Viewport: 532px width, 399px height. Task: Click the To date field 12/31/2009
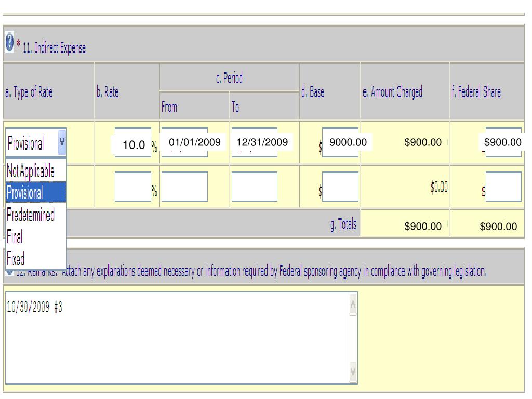[x=255, y=142]
